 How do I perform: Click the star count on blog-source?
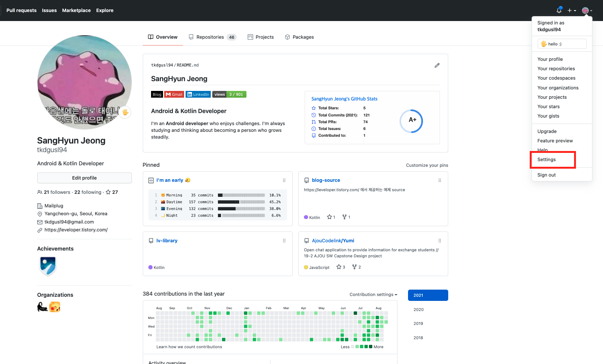point(331,217)
